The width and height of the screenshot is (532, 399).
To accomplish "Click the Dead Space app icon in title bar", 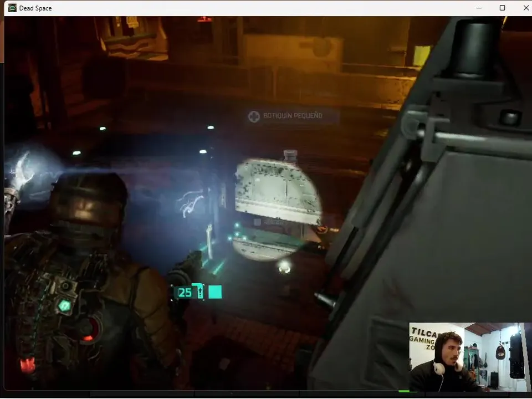I will click(x=12, y=8).
